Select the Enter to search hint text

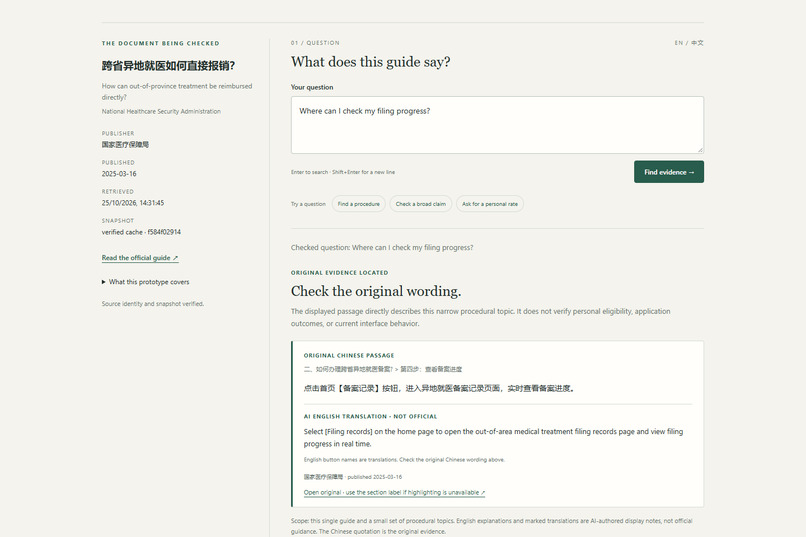click(x=343, y=172)
